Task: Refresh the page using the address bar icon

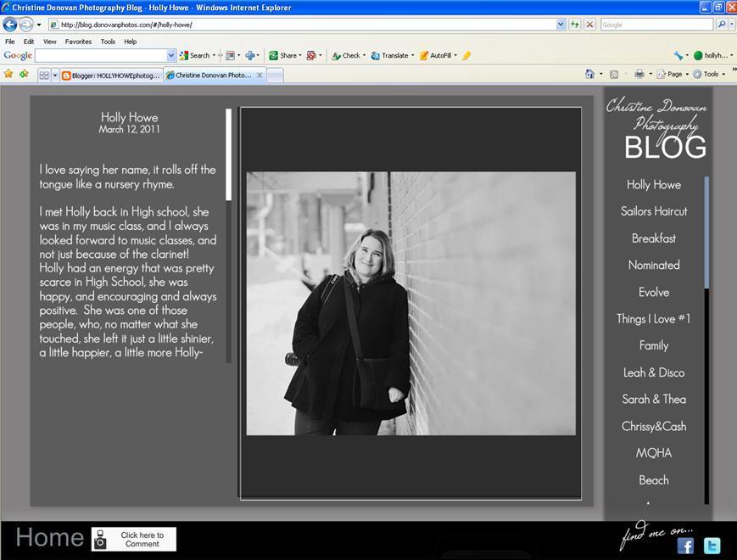Action: (575, 25)
